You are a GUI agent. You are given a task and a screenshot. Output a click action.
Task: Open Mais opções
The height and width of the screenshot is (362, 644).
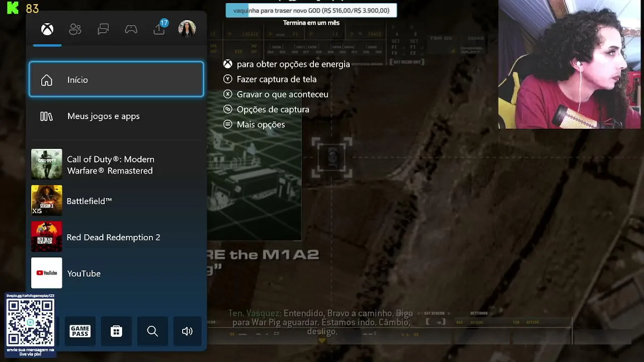pyautogui.click(x=254, y=125)
